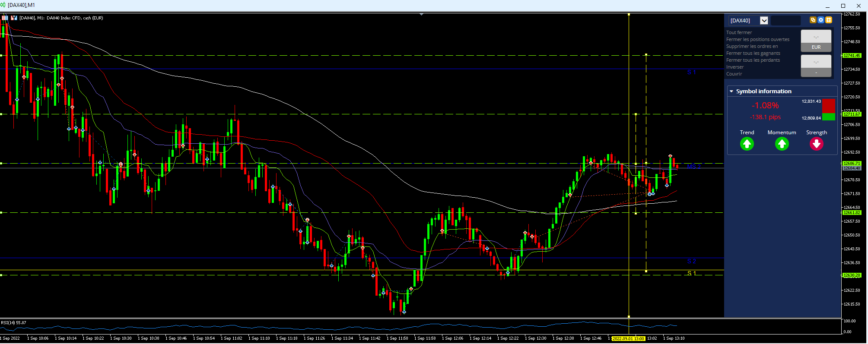The image size is (868, 344).
Task: Click the yellow expand layout icon
Action: pos(829,20)
